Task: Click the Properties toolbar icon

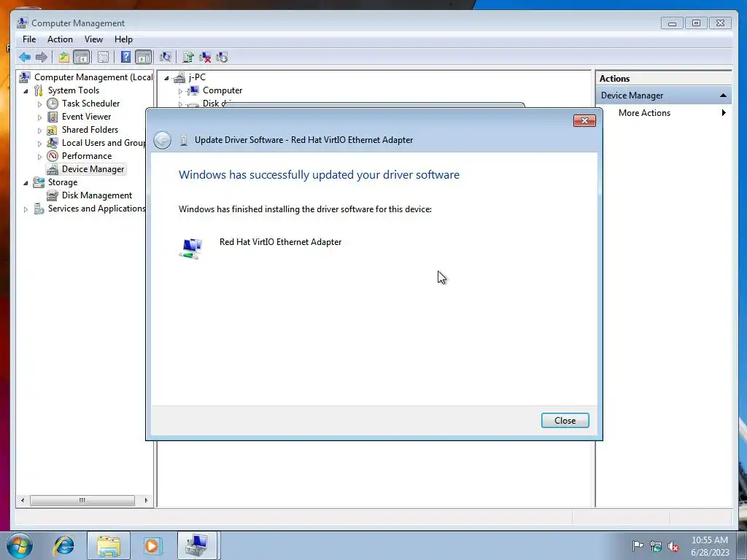Action: pos(103,58)
